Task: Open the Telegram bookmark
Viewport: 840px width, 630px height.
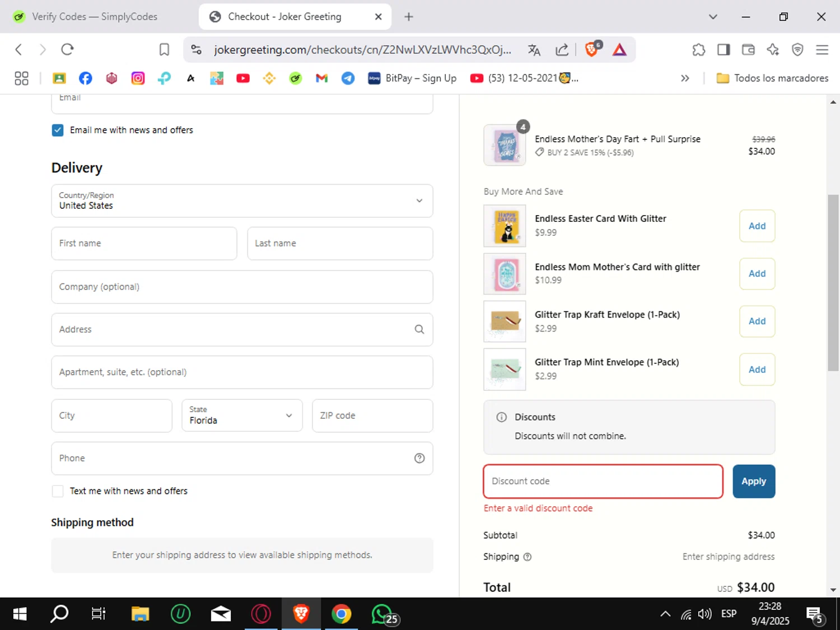Action: click(348, 78)
